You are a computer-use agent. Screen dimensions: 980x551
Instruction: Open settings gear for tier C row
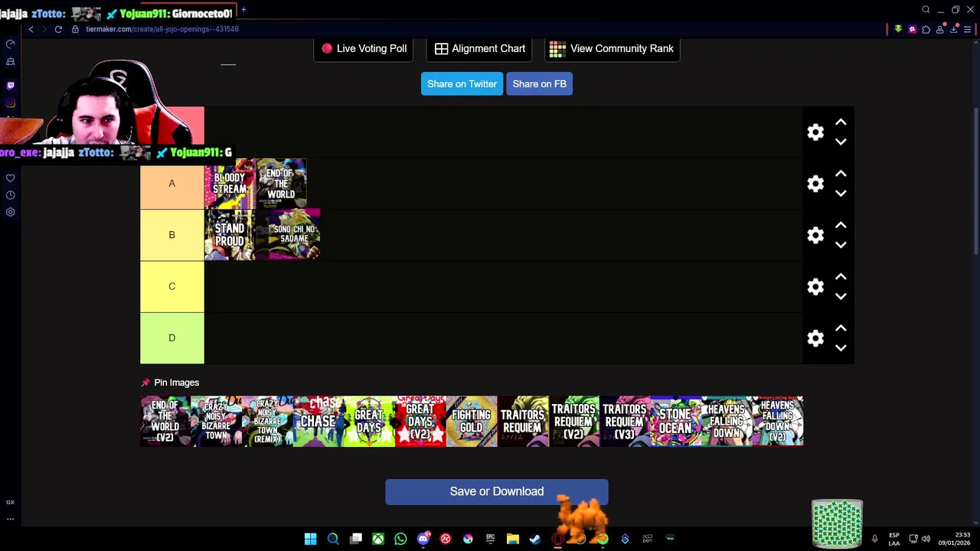[x=815, y=286]
